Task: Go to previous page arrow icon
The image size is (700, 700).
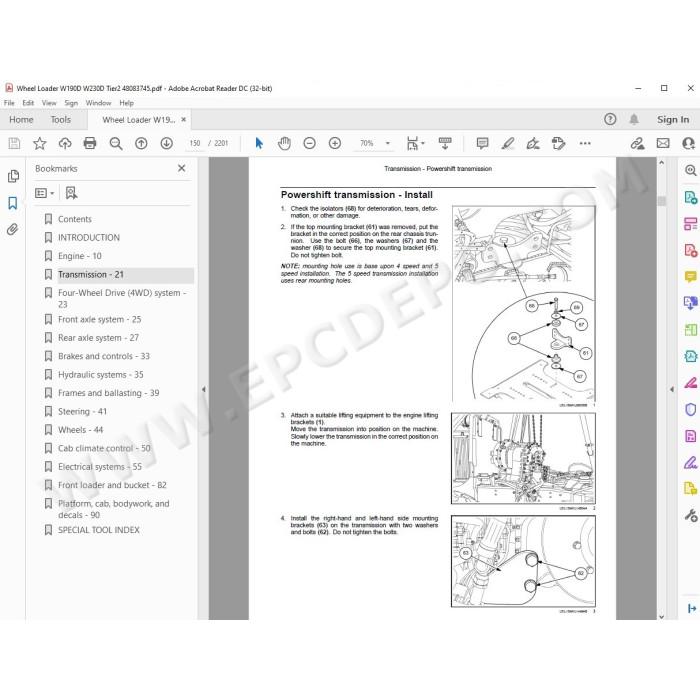Action: click(x=141, y=143)
